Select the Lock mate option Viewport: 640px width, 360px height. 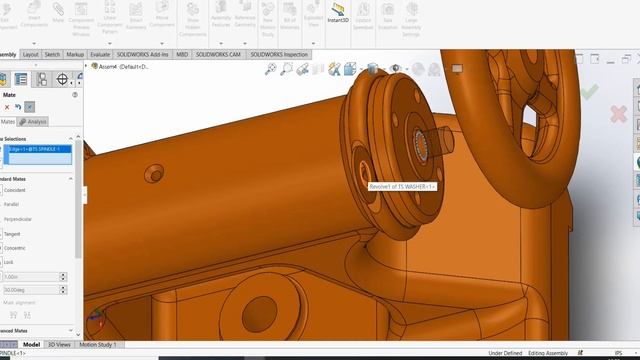(x=8, y=262)
